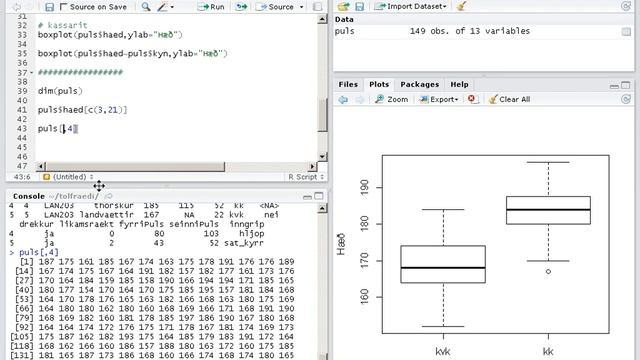This screenshot has height=360, width=640.
Task: Show the previous plot arrow
Action: point(343,99)
